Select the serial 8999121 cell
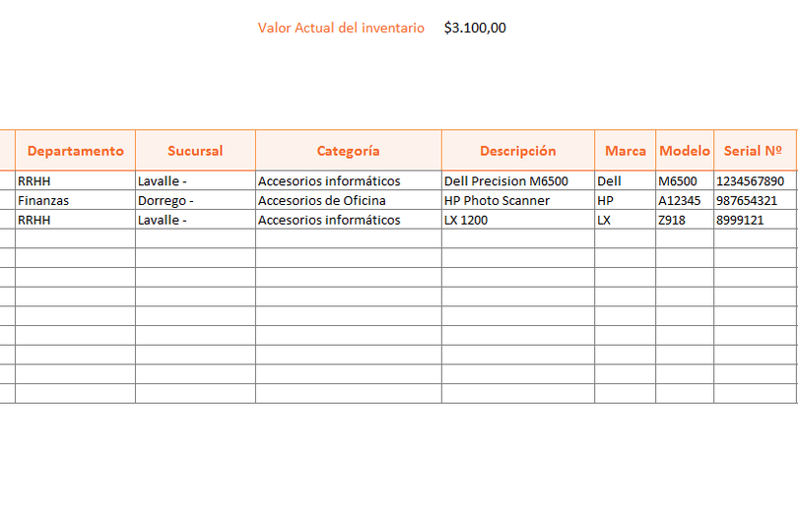The image size is (798, 532). click(x=755, y=220)
